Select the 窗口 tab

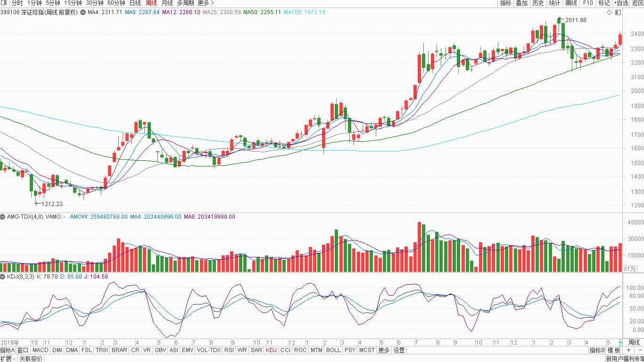[x=23, y=350]
